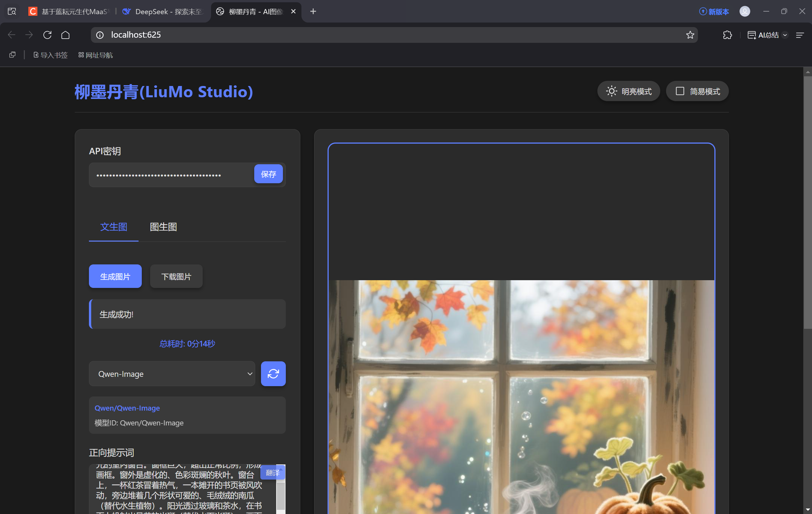Click the 总耗时: 0分14秒 text
The width and height of the screenshot is (812, 514).
(x=188, y=343)
